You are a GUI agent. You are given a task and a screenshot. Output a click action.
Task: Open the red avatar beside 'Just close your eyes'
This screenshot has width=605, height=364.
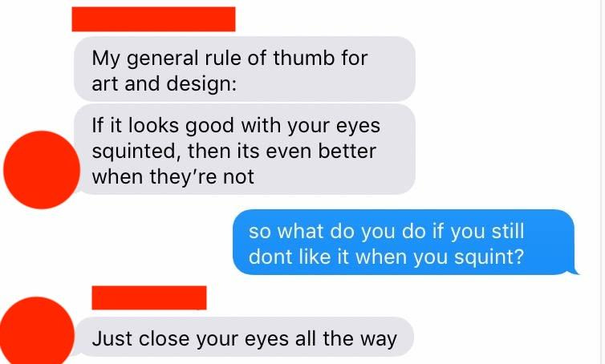[x=36, y=330]
